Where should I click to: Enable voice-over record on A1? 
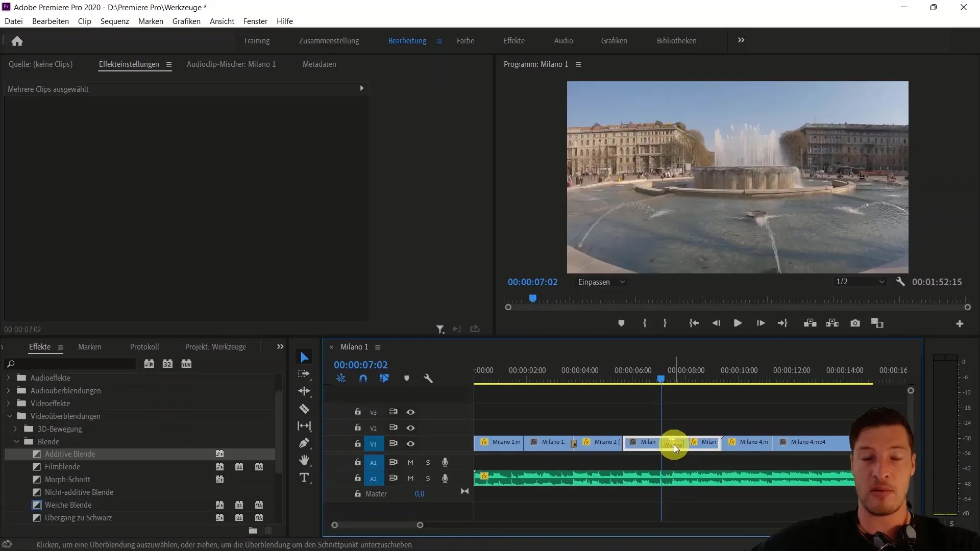click(445, 462)
